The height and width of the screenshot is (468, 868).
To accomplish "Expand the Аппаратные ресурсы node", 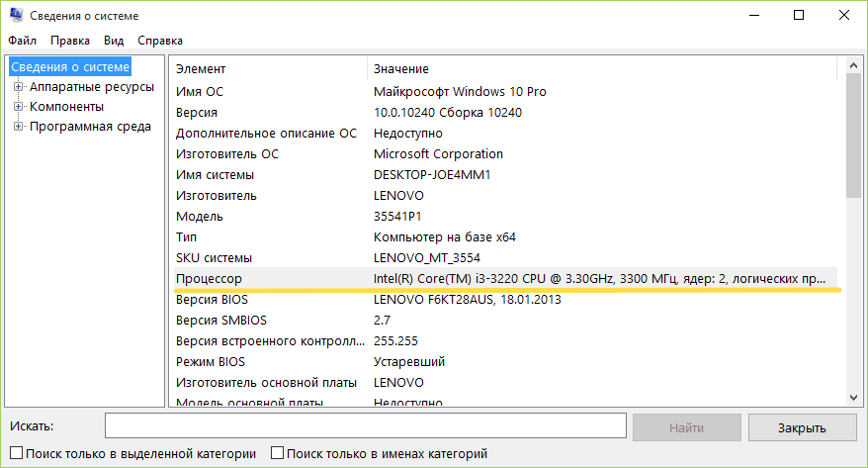I will pyautogui.click(x=18, y=87).
